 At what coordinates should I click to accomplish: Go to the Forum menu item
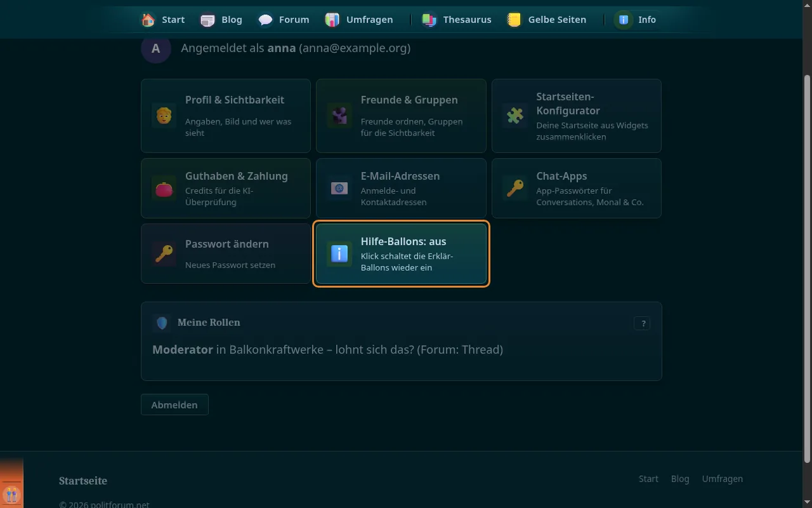pyautogui.click(x=294, y=20)
